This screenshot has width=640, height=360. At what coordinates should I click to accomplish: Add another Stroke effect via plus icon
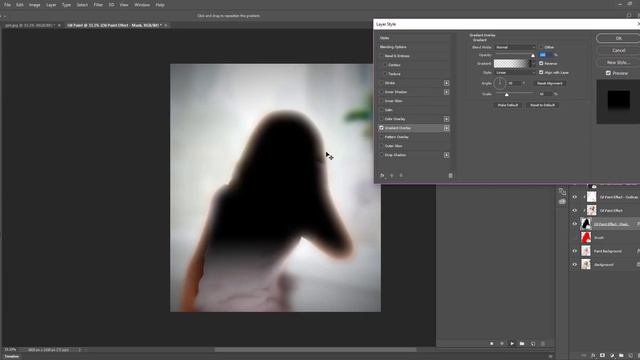tap(446, 83)
